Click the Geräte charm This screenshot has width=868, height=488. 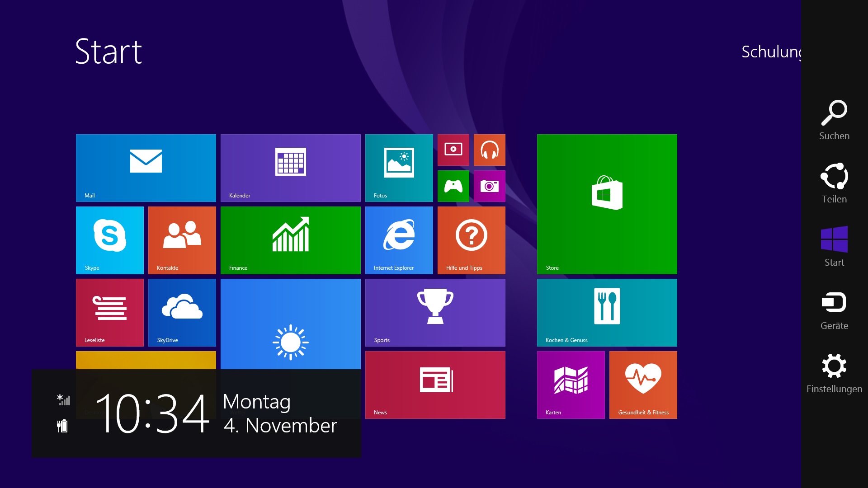pyautogui.click(x=835, y=310)
